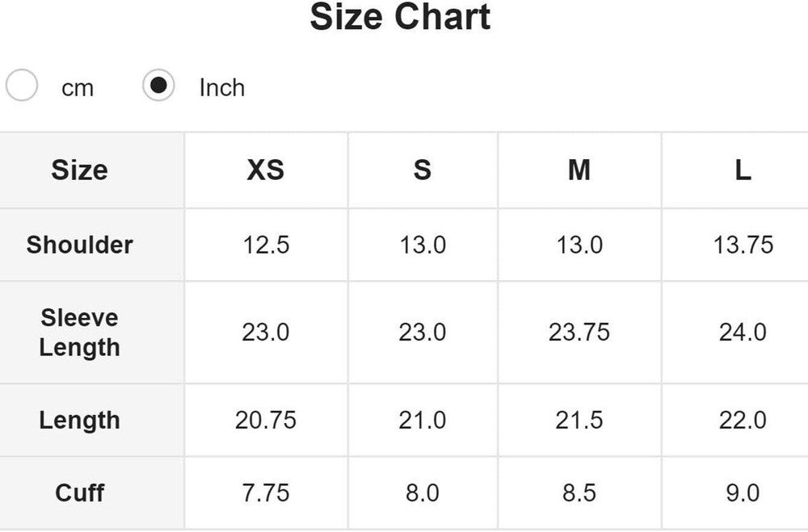The height and width of the screenshot is (532, 808).
Task: Click the L size column header
Action: (743, 170)
